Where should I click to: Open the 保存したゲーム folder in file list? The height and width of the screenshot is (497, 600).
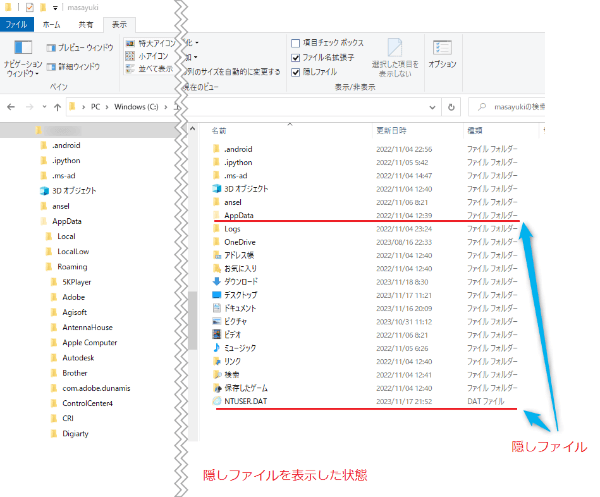coord(240,388)
